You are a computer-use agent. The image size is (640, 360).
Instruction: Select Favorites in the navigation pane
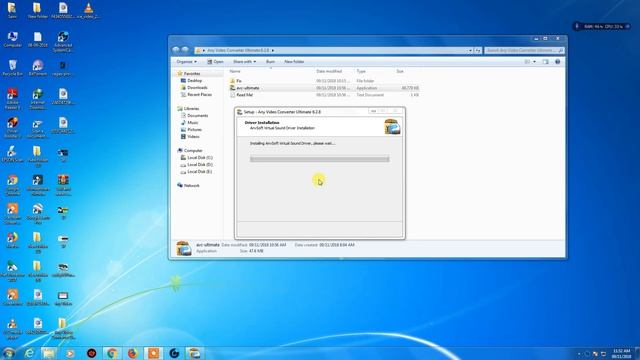click(x=192, y=73)
